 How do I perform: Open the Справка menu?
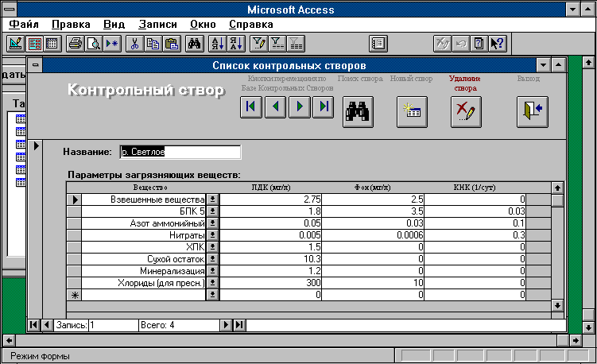coord(251,25)
